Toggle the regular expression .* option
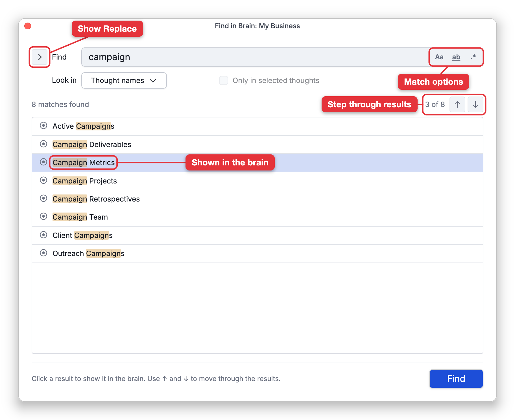The image size is (515, 420). (x=473, y=57)
